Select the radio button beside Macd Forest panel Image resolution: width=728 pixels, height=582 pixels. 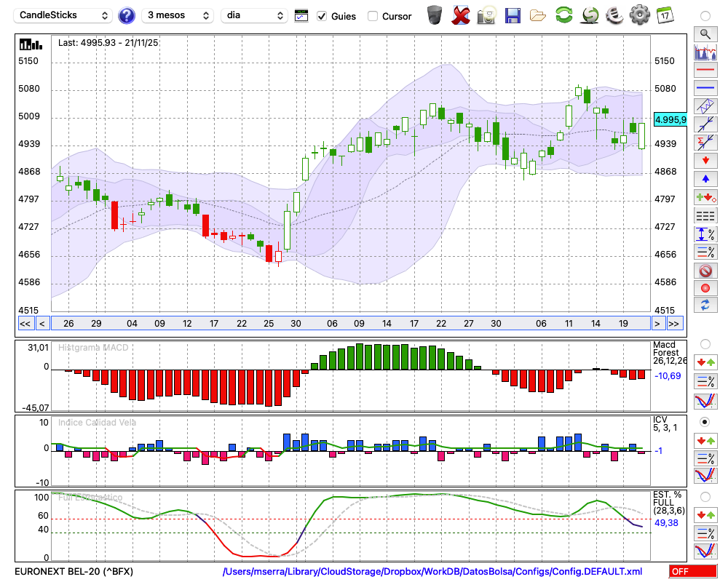point(705,343)
